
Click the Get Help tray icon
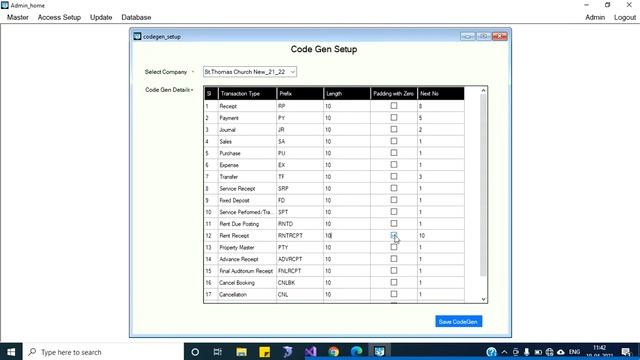pos(491,352)
